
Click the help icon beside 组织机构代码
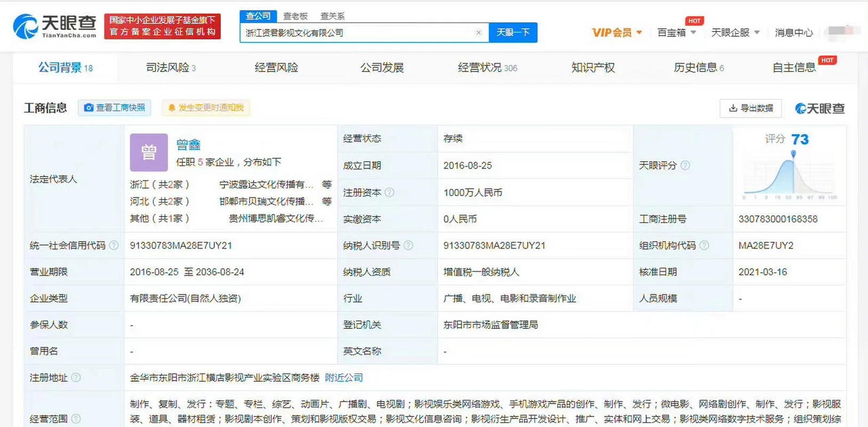(704, 246)
